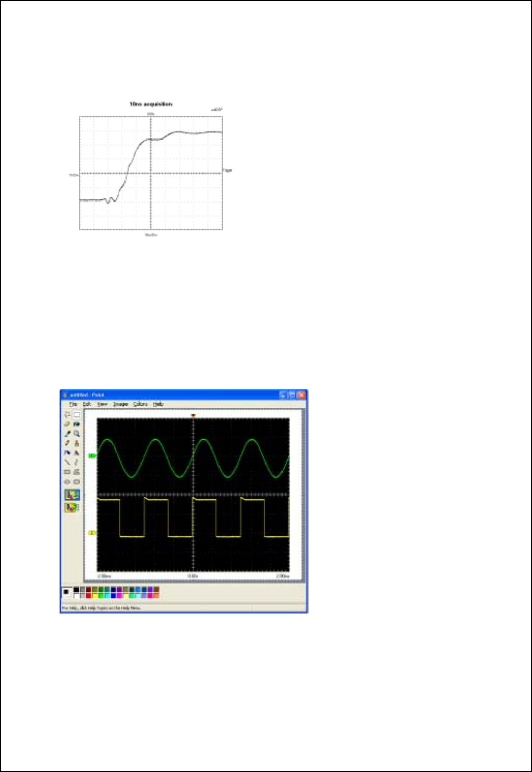The width and height of the screenshot is (532, 772).
Task: Select the Pencil tool in Paint
Action: point(67,443)
